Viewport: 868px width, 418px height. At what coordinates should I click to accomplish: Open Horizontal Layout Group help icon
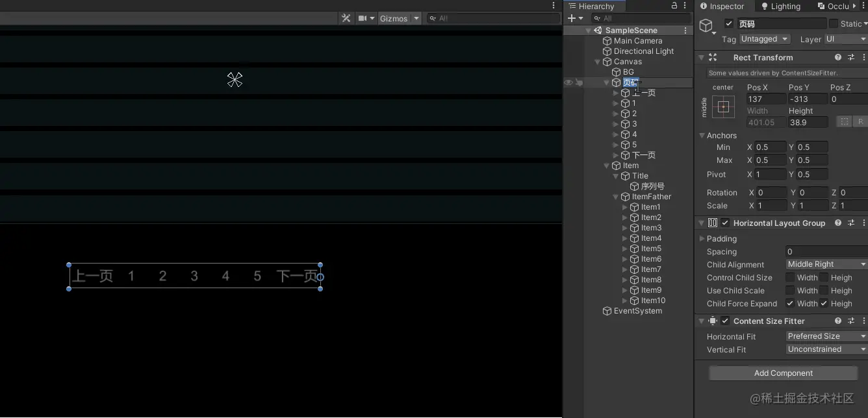pos(838,223)
